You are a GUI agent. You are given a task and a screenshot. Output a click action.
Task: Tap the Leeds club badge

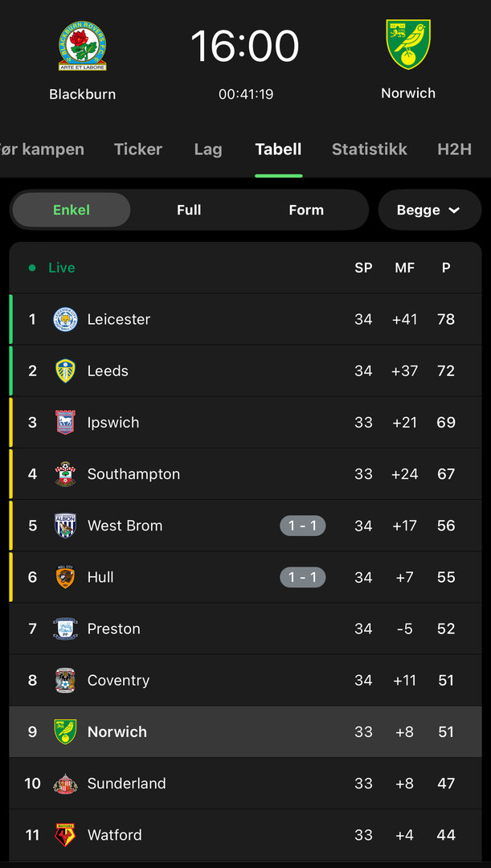[65, 371]
